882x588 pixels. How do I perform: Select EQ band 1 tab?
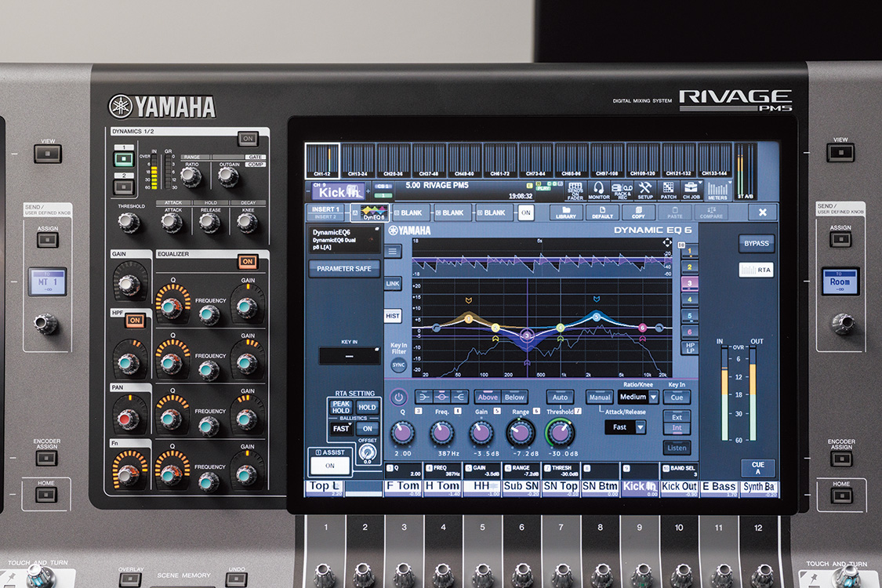click(690, 251)
